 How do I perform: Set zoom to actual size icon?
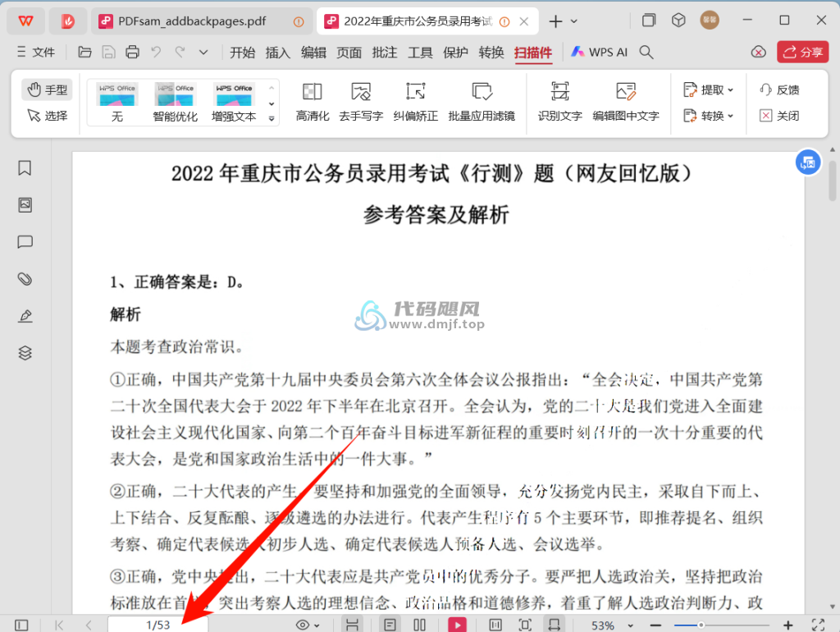coord(495,625)
